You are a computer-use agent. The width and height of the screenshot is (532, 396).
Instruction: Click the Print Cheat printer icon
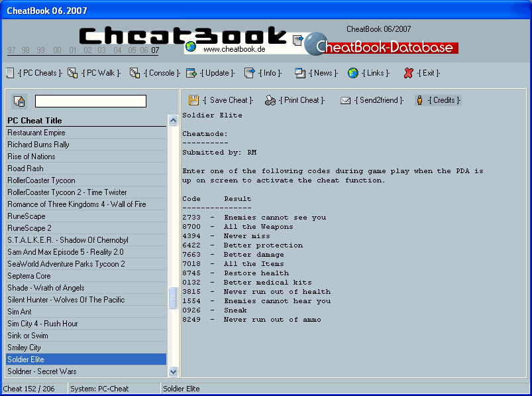click(270, 100)
